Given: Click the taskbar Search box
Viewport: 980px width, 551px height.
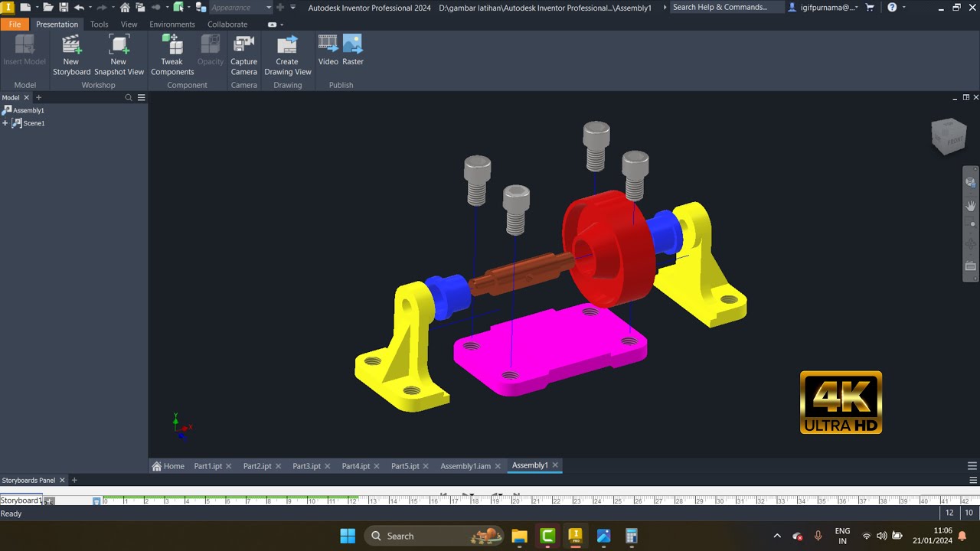Looking at the screenshot, I should (434, 536).
